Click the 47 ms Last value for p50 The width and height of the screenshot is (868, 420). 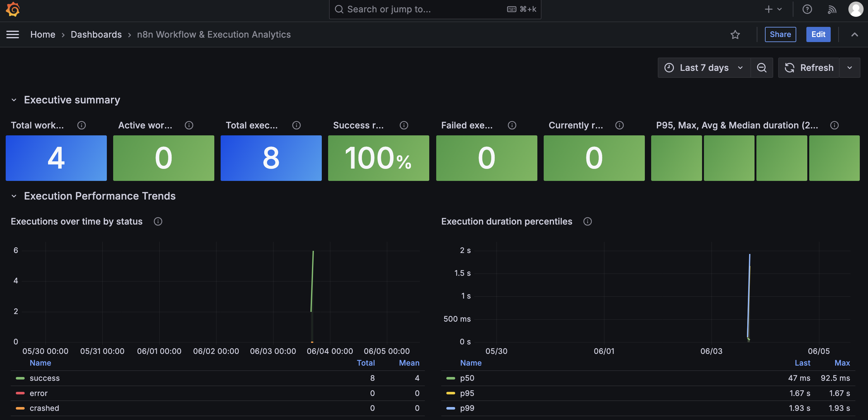(x=799, y=378)
